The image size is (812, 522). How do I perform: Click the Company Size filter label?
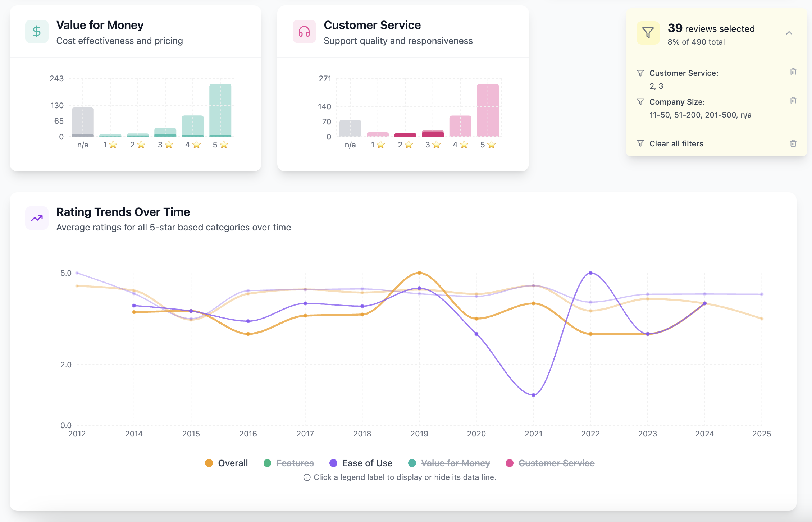[677, 102]
